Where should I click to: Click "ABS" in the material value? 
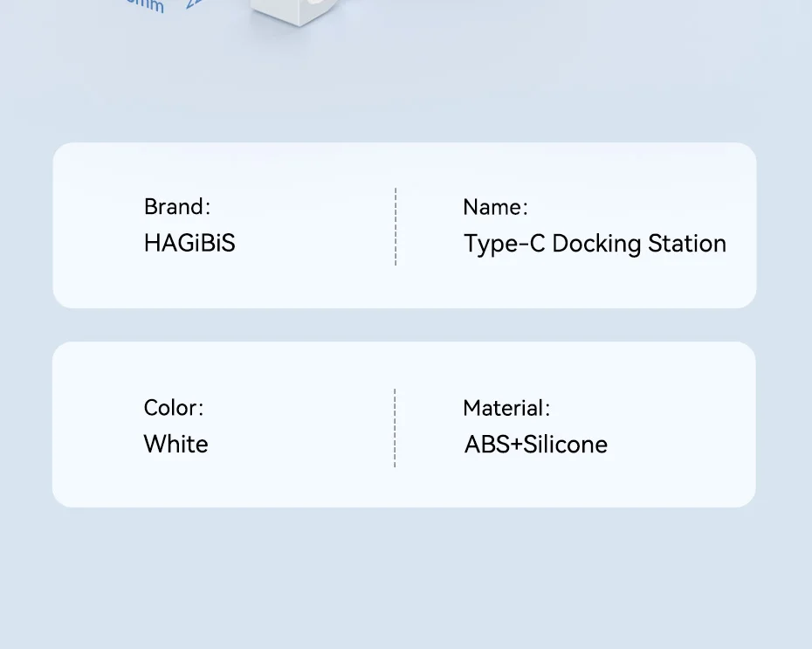pyautogui.click(x=485, y=445)
